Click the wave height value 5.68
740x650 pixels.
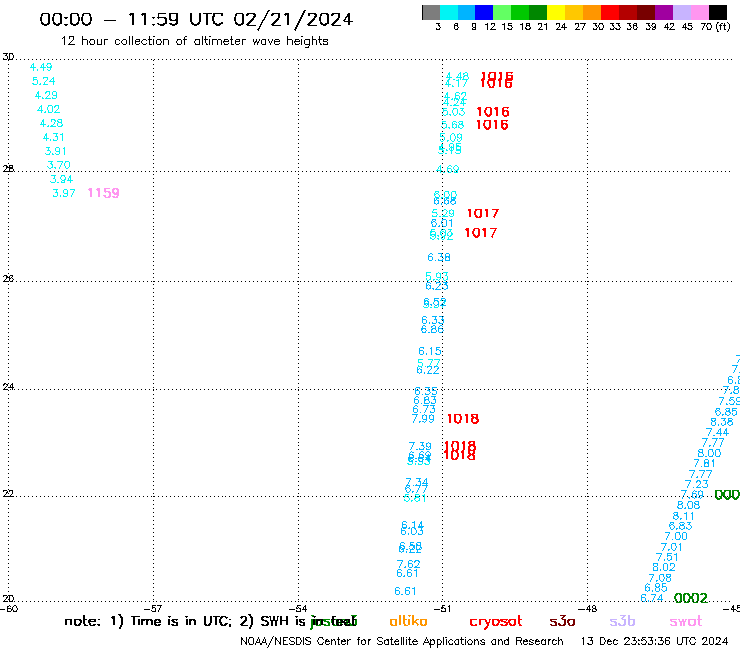(x=453, y=125)
